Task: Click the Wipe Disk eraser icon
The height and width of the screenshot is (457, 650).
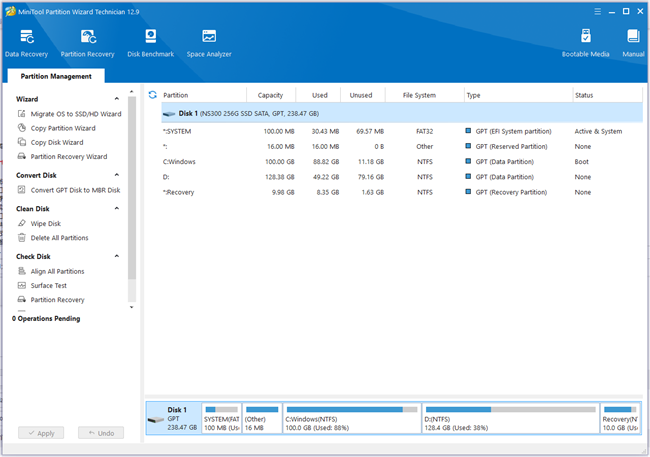Action: [x=22, y=223]
